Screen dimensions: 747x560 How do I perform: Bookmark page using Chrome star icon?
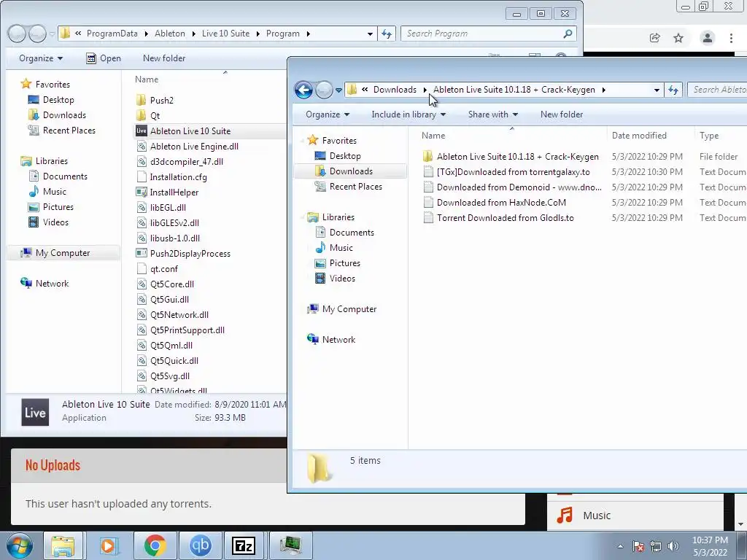678,38
